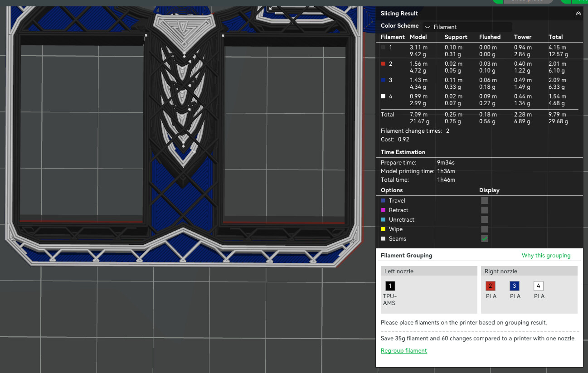Click the Flushed column header
This screenshot has width=588, height=373.
click(490, 37)
